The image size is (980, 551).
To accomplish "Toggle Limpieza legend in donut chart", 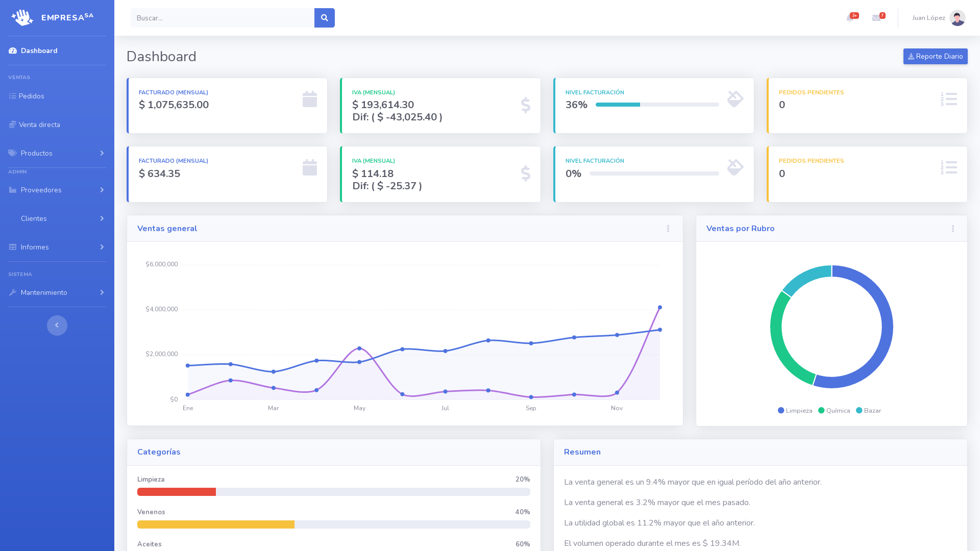I will coord(795,411).
